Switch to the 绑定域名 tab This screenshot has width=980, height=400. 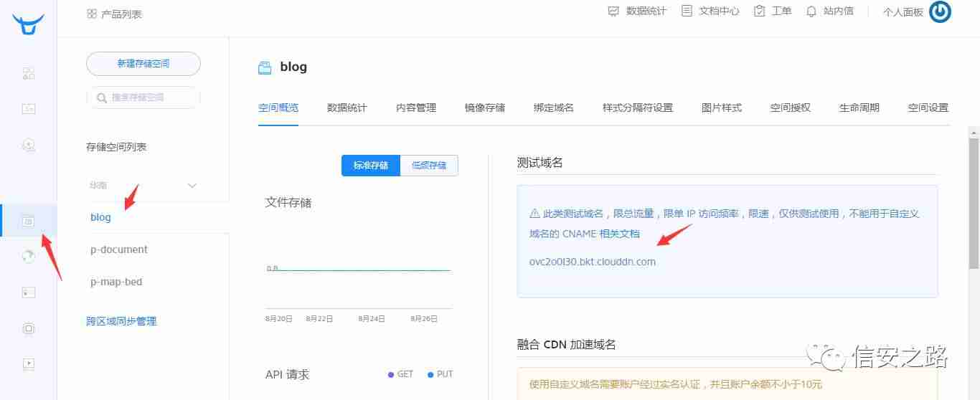point(554,108)
